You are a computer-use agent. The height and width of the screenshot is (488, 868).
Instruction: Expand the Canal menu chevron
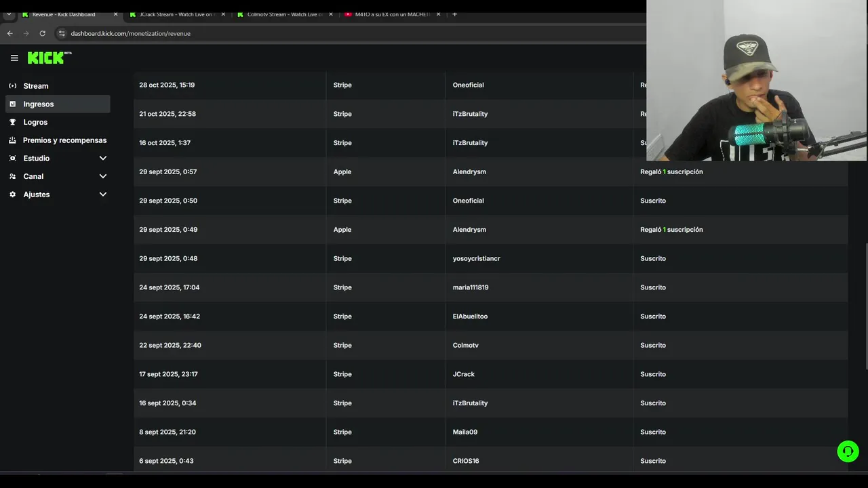pyautogui.click(x=103, y=176)
